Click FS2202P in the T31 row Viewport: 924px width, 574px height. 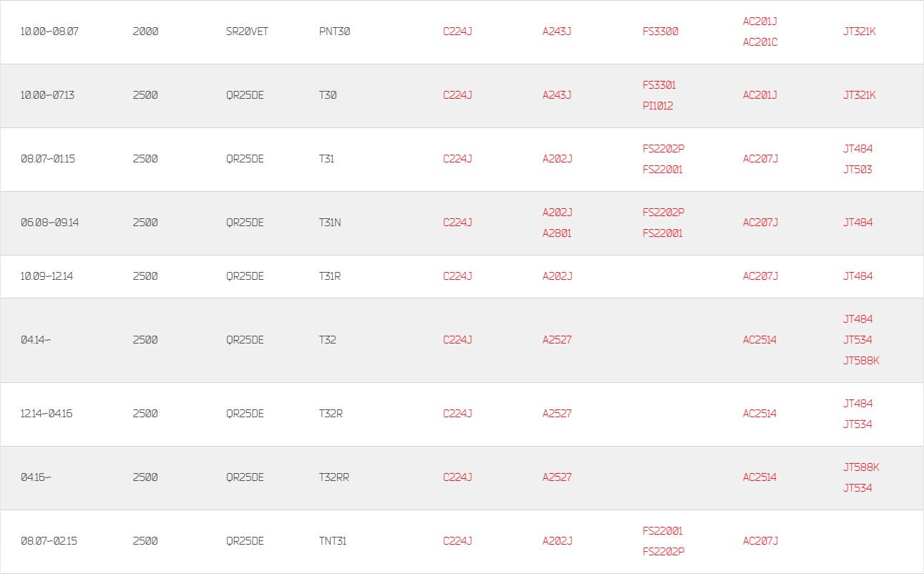coord(663,149)
